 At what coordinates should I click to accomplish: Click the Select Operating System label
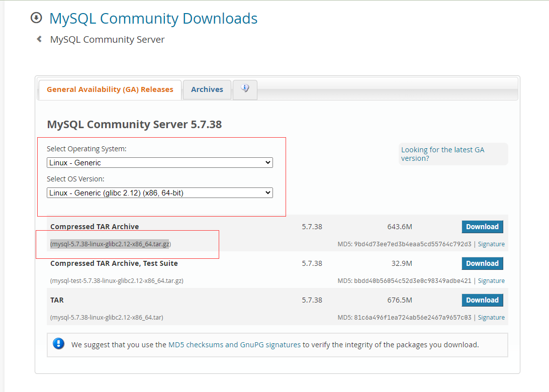tap(86, 149)
